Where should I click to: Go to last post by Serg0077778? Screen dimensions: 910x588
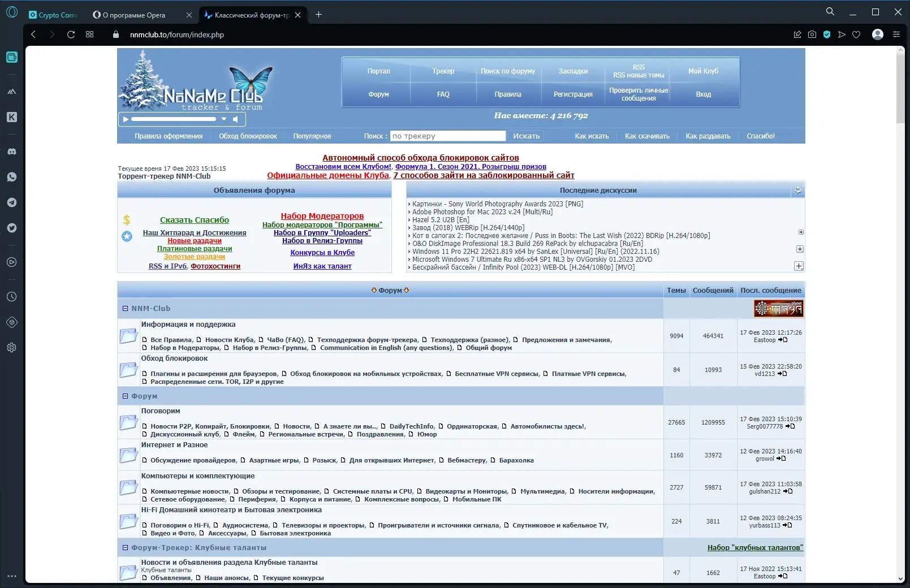(x=790, y=426)
